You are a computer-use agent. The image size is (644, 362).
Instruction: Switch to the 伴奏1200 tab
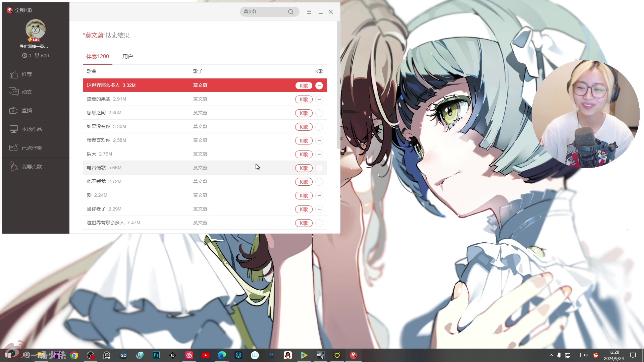tap(98, 57)
